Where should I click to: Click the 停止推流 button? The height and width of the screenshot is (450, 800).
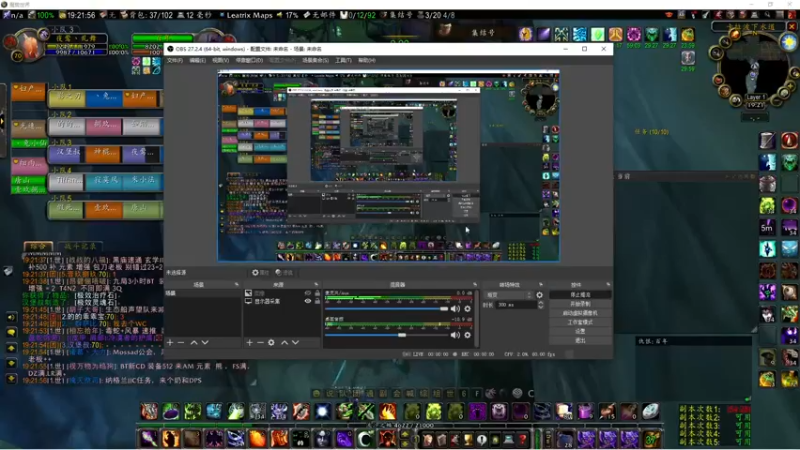pos(580,295)
